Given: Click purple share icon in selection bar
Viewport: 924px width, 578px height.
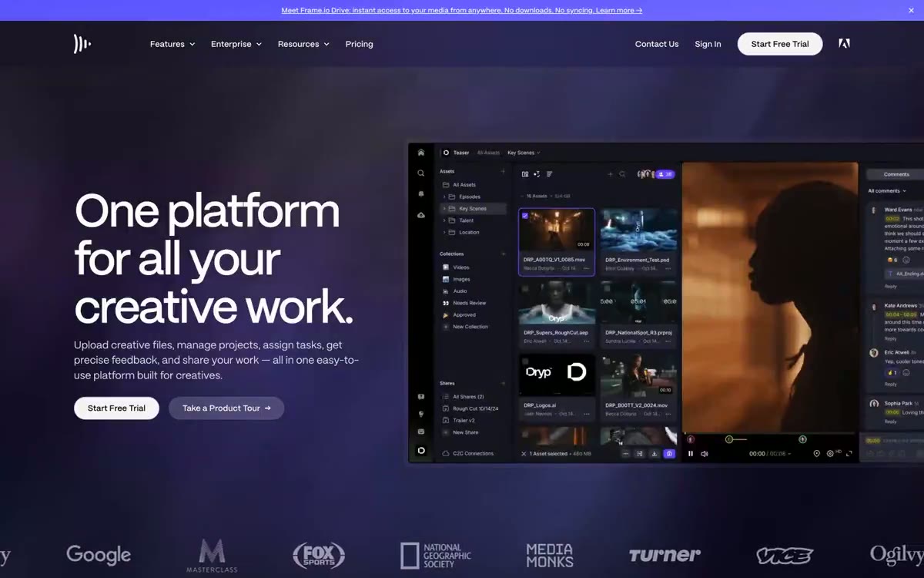Looking at the screenshot, I should point(669,454).
